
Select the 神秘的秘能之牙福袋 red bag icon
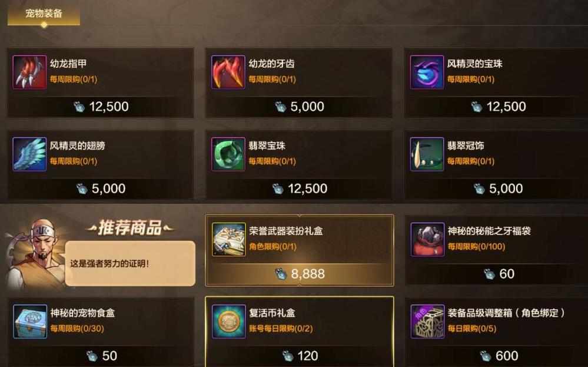(x=427, y=239)
